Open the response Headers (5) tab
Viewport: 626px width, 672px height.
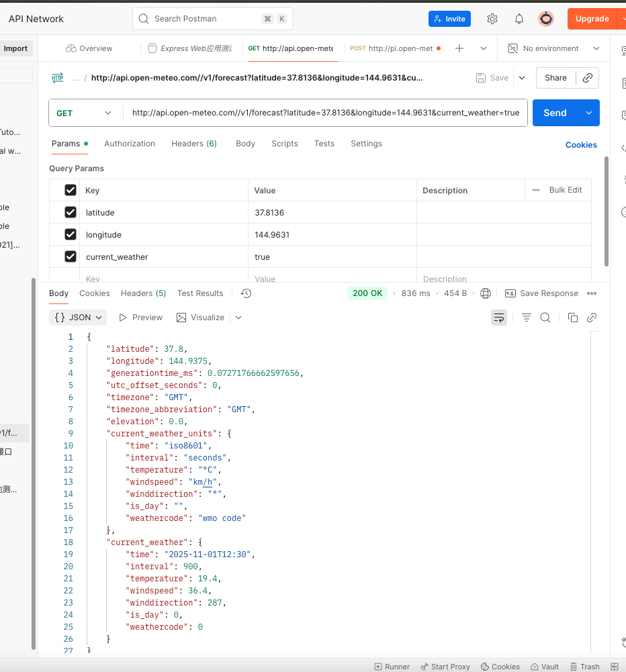click(143, 293)
